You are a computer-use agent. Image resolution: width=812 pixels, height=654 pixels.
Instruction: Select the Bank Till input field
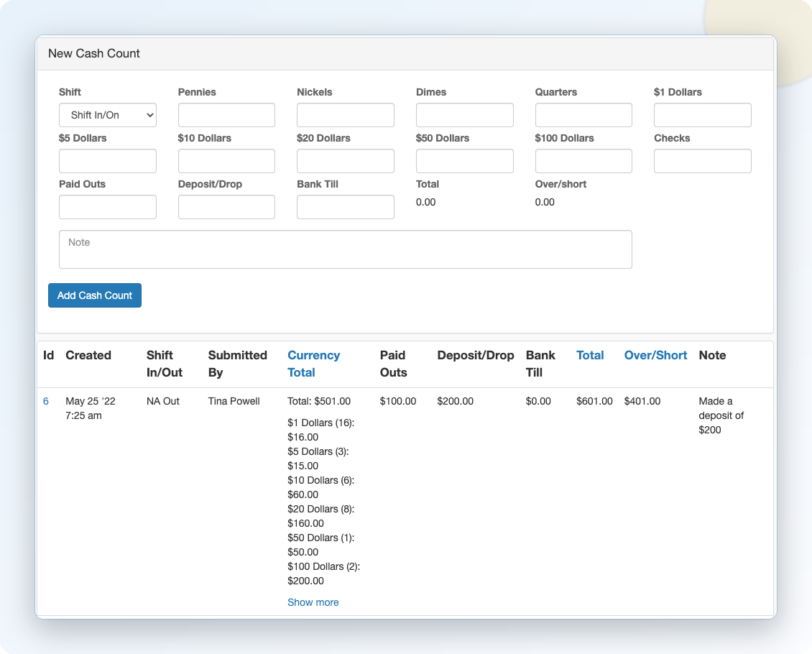point(346,207)
